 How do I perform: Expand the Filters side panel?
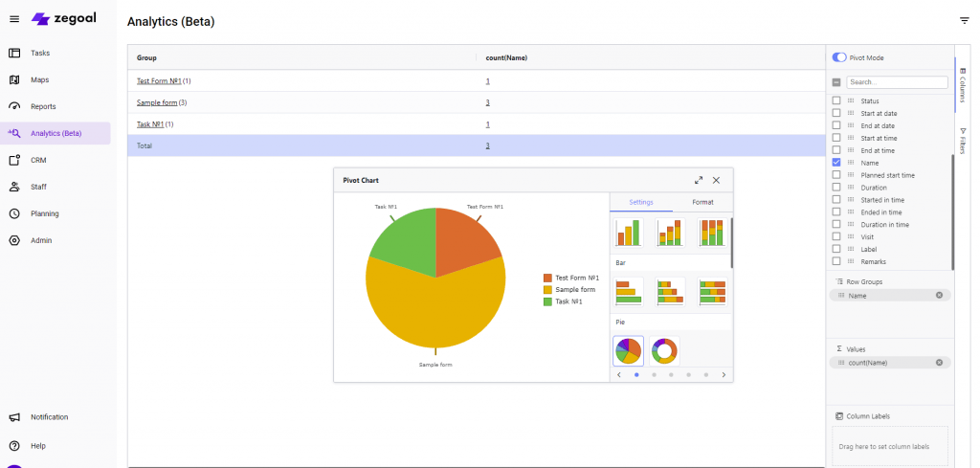click(963, 142)
